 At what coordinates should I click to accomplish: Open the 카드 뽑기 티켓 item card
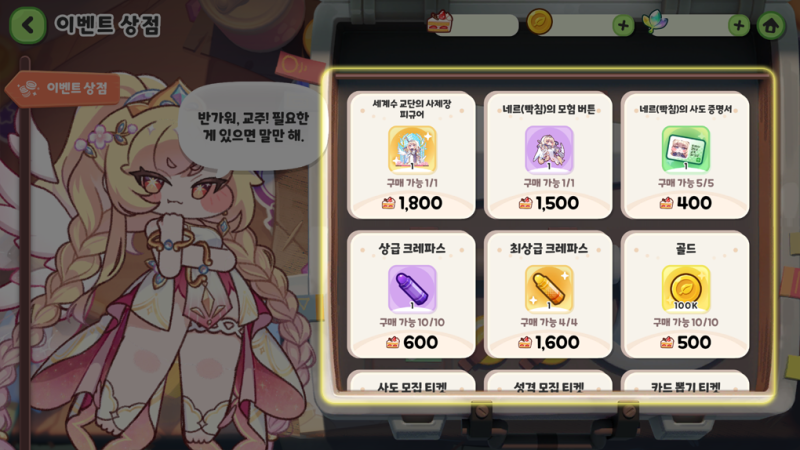click(x=685, y=382)
